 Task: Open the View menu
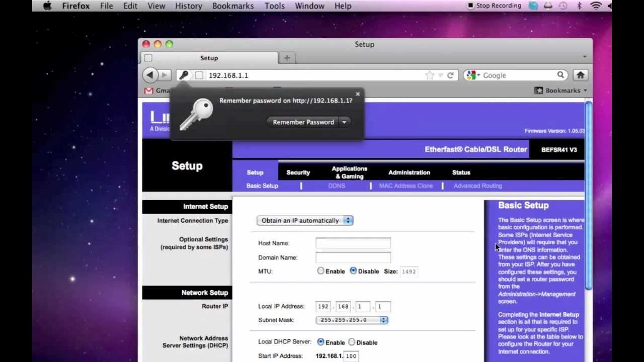156,6
